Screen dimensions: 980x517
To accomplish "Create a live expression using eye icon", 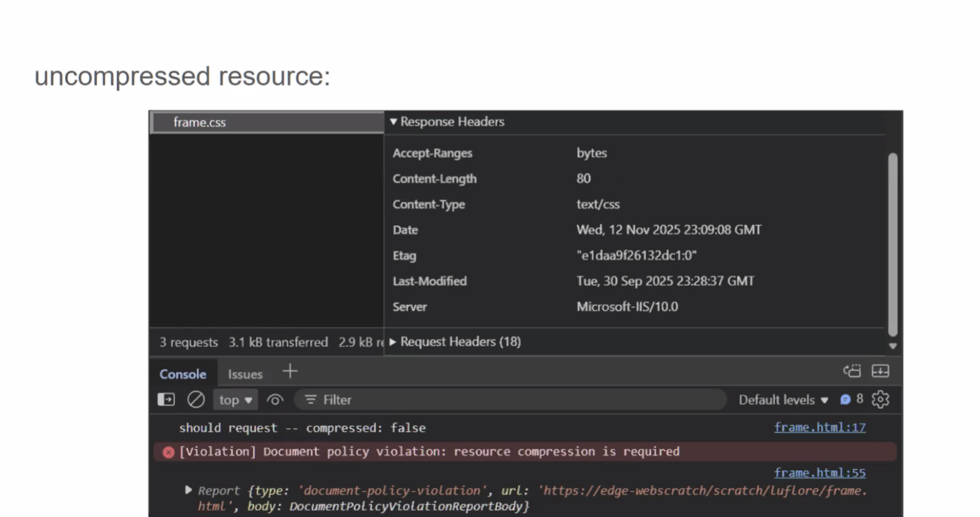I will [x=275, y=400].
